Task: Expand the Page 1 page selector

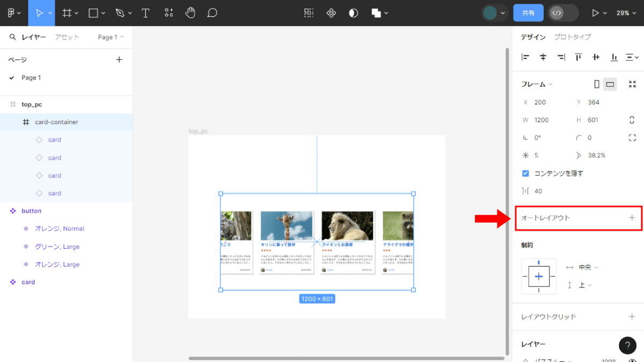Action: [111, 37]
